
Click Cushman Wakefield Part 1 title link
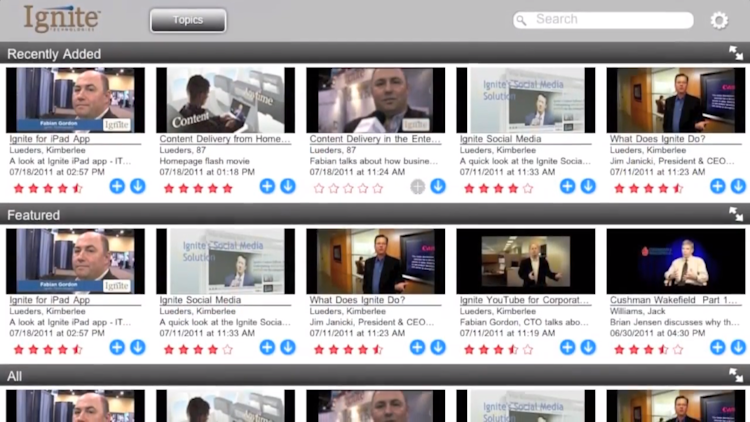click(673, 300)
